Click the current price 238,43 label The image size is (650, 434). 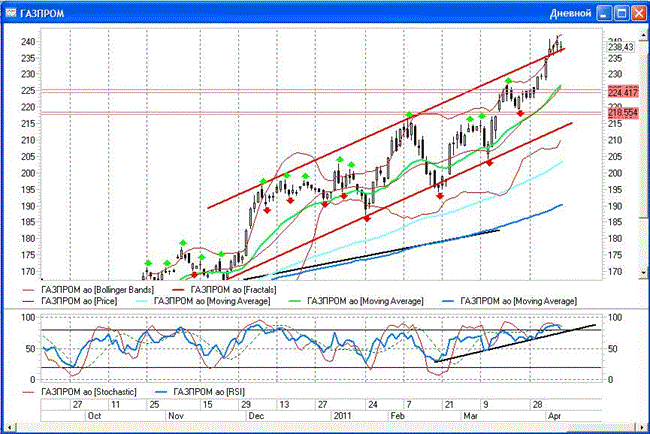621,47
